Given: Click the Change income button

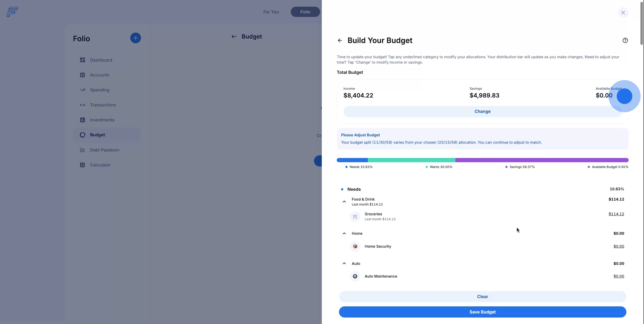Looking at the screenshot, I should click(483, 112).
